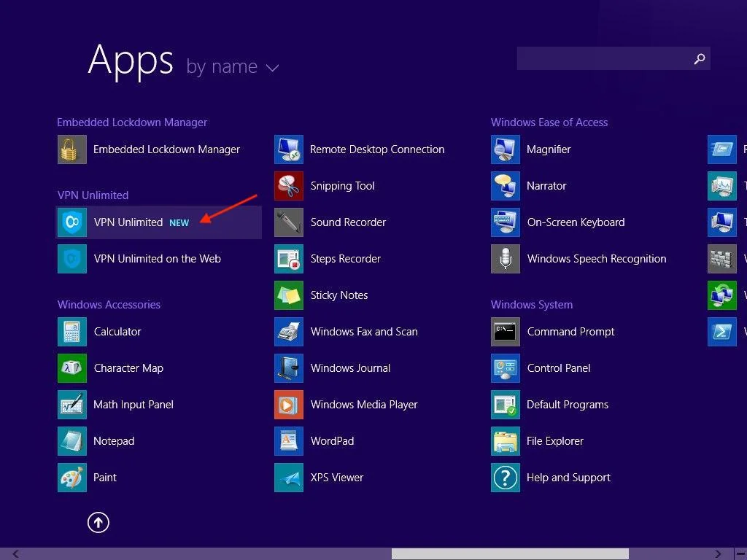Start the Paint app icon
Viewport: 747px width, 560px height.
coord(72,478)
